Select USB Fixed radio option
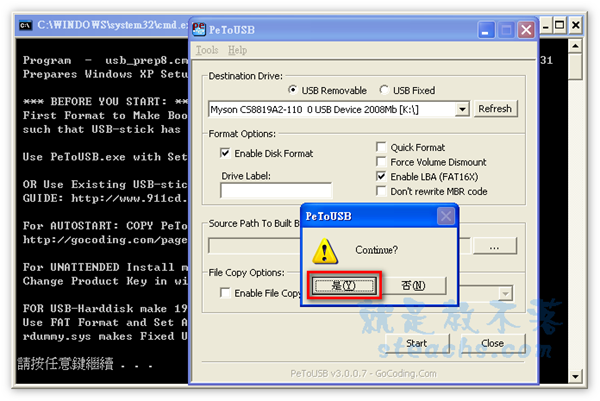The image size is (600, 401). point(384,90)
